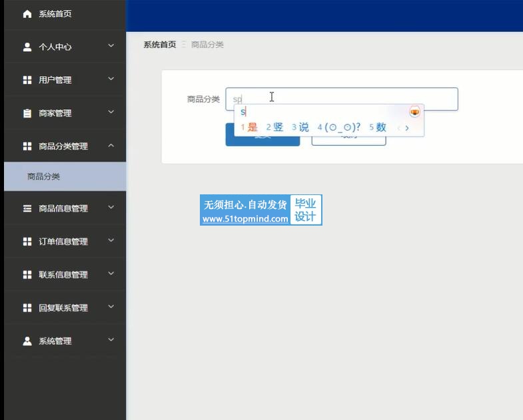Open the 商家管理 sidebar menu
Image resolution: width=523 pixels, height=420 pixels.
65,113
